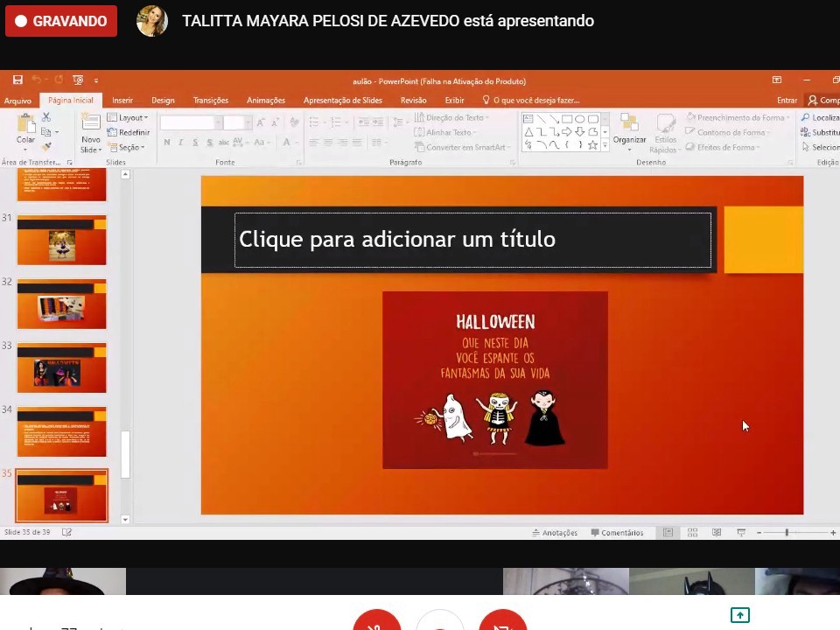The width and height of the screenshot is (840, 630).
Task: Select the rectangle shape in shapes gallery
Action: coord(567,119)
